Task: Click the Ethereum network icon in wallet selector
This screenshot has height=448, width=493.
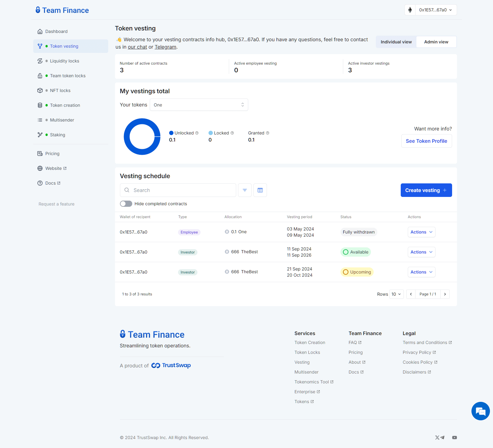Action: (410, 10)
